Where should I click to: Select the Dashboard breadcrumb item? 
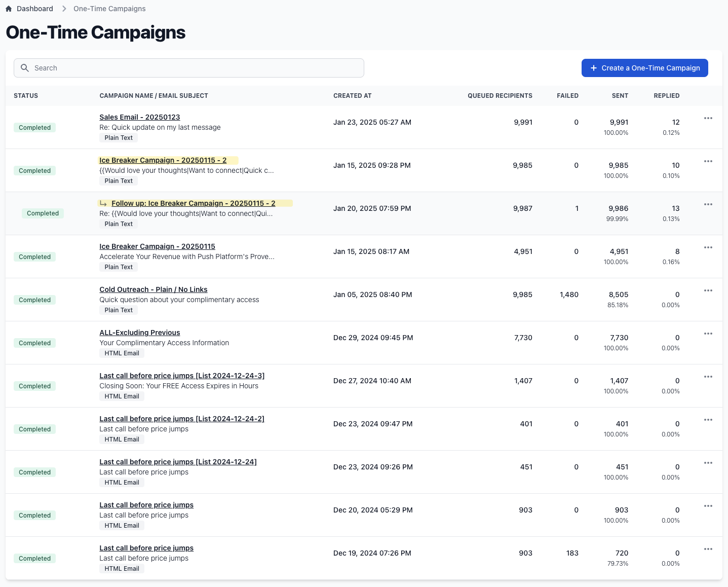(x=34, y=8)
